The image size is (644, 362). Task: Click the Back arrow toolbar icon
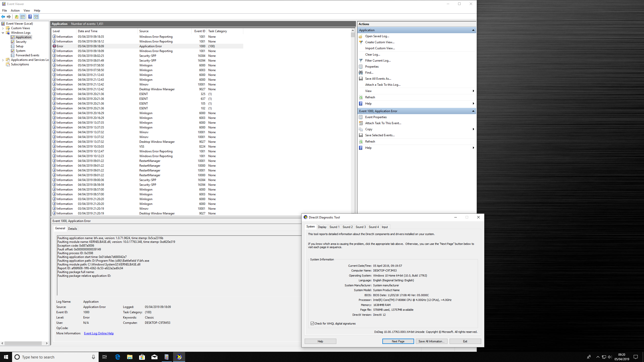click(x=3, y=17)
